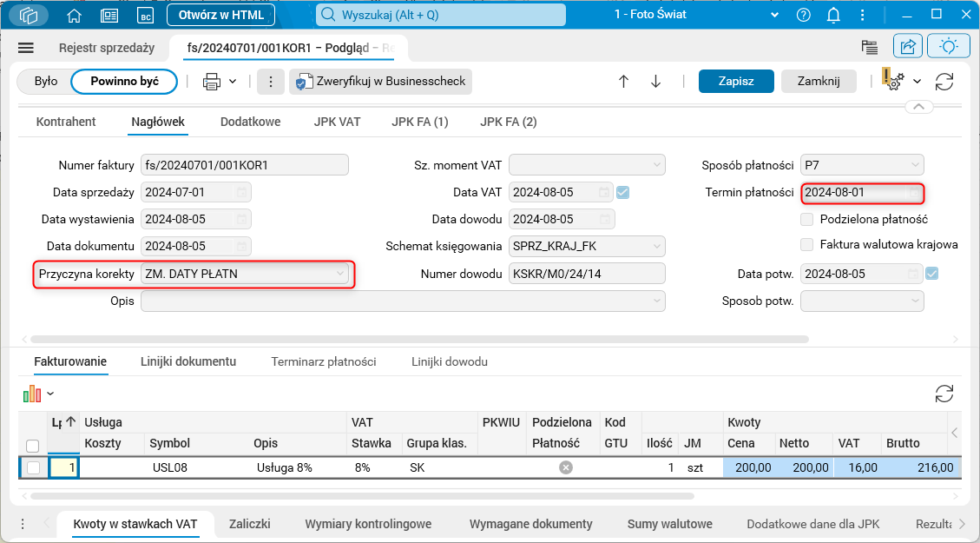Viewport: 980px width, 543px height.
Task: Switch to Kontrahent tab
Action: coord(66,122)
